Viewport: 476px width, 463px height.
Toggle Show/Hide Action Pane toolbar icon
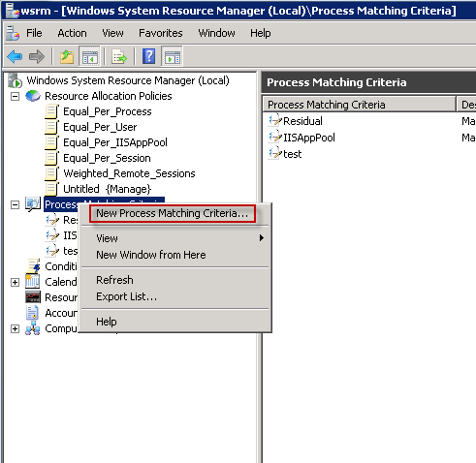(x=173, y=57)
